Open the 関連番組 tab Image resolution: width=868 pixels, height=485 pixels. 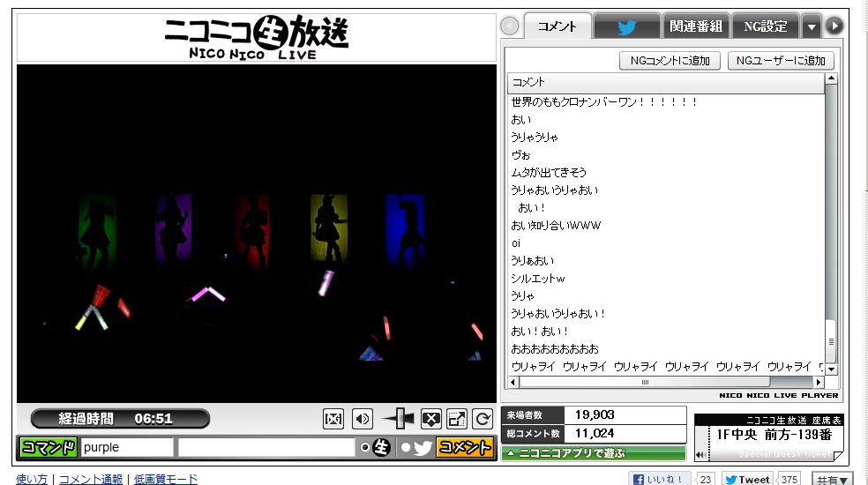click(696, 26)
